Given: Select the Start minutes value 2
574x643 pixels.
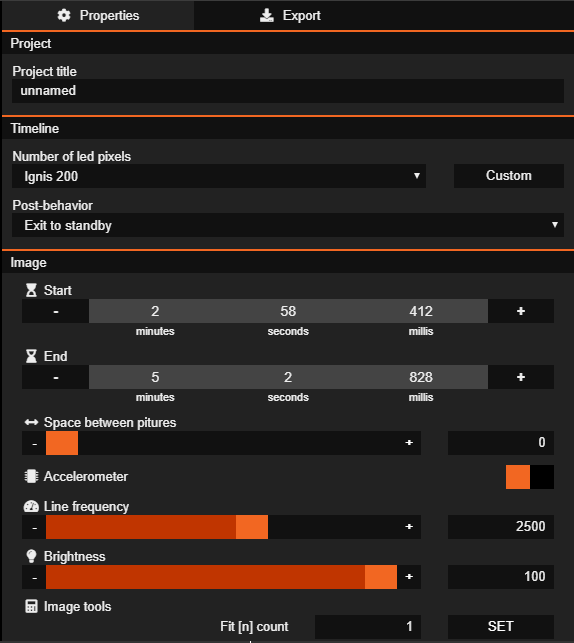Looking at the screenshot, I should (x=155, y=311).
